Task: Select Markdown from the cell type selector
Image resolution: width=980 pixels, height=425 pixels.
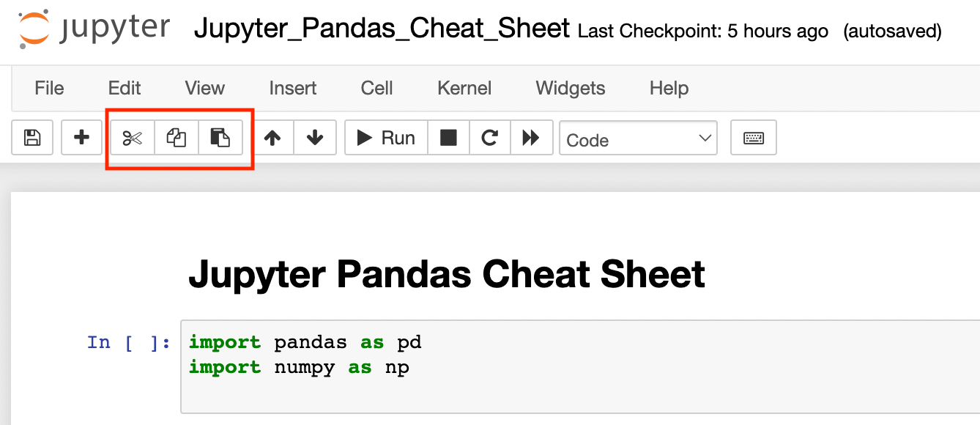Action: (x=637, y=138)
